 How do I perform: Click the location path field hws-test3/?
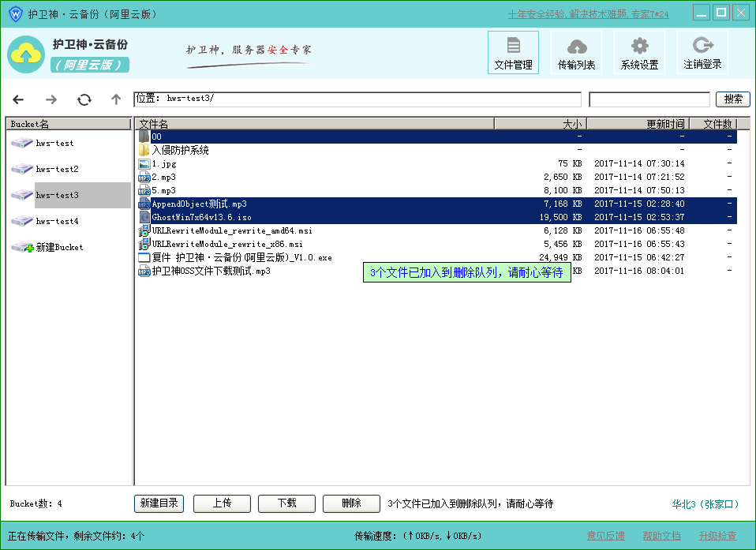tap(357, 99)
